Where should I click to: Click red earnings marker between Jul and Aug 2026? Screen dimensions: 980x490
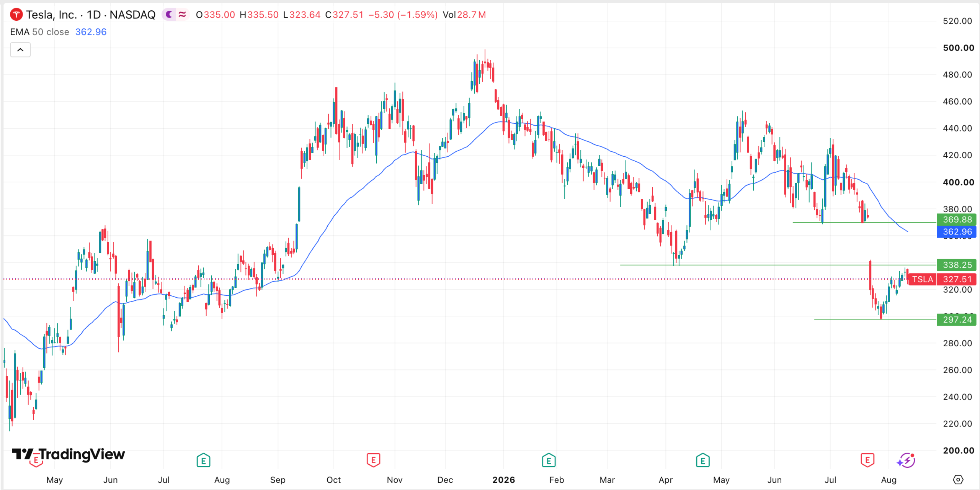(867, 460)
